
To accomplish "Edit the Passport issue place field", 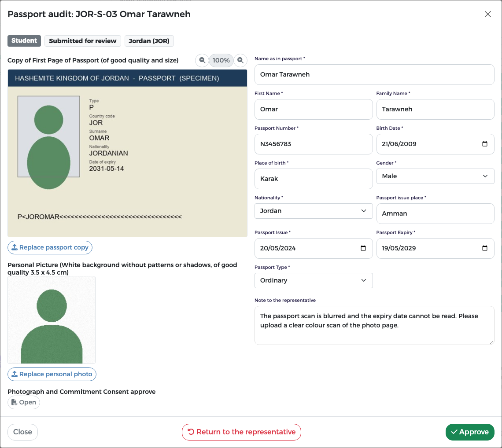I will (x=435, y=213).
